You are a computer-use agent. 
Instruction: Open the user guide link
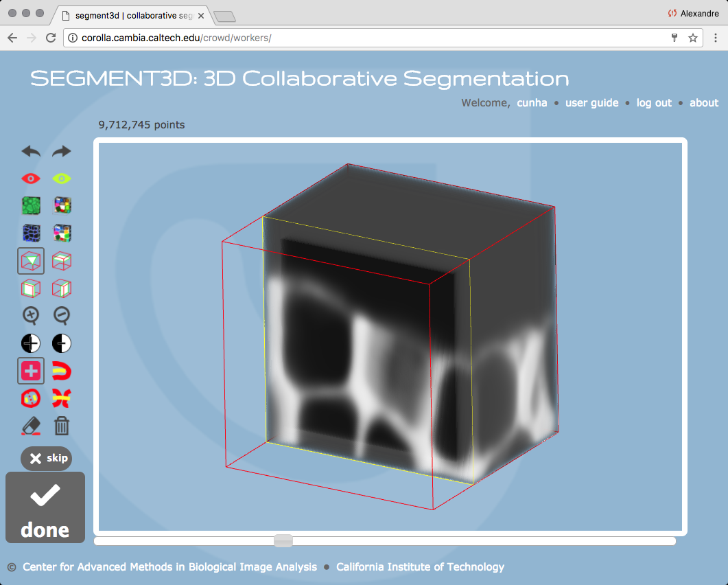pos(591,103)
